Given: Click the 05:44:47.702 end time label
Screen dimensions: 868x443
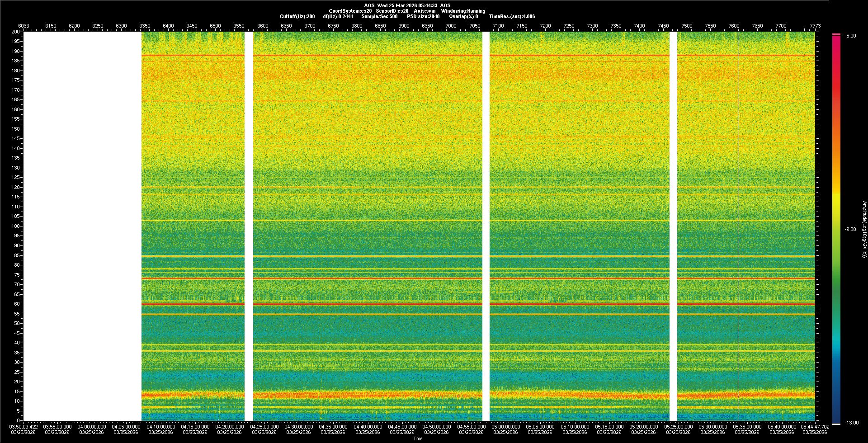Looking at the screenshot, I should (x=814, y=426).
